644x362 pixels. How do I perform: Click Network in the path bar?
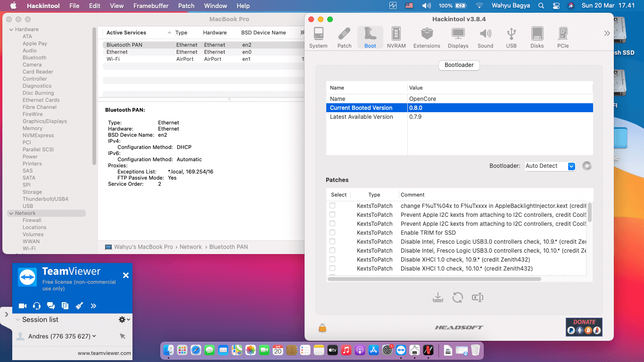pos(190,247)
